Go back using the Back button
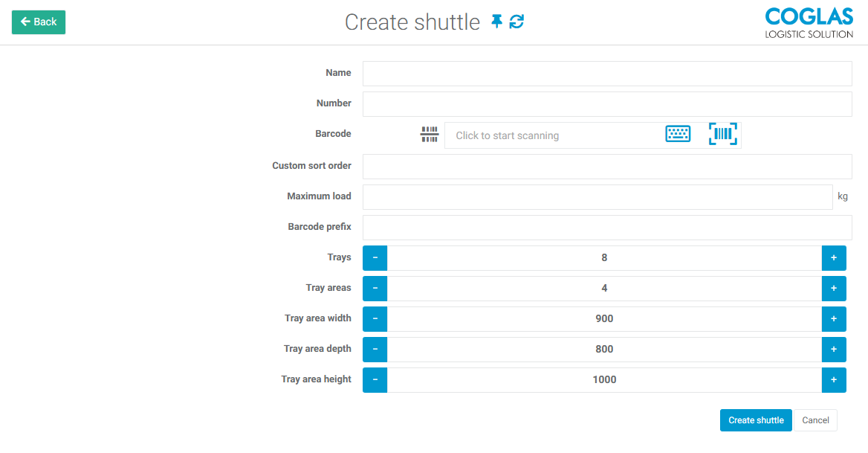The image size is (868, 453). (39, 22)
